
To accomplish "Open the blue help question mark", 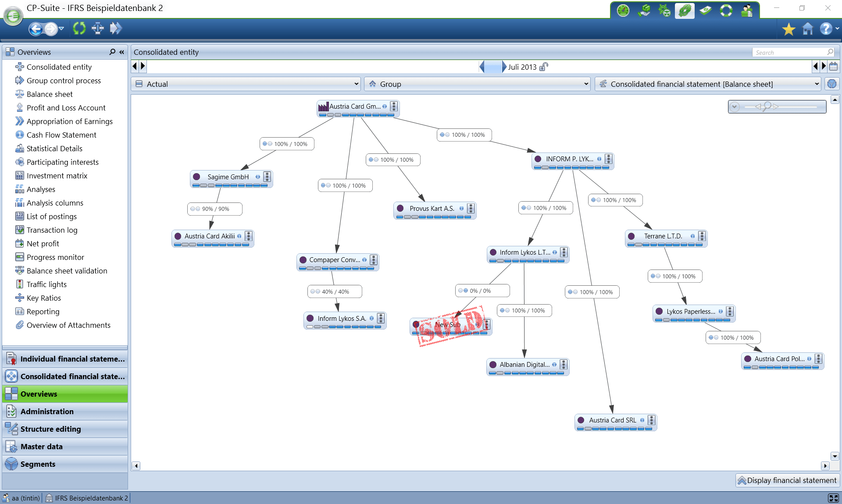I will pos(826,29).
